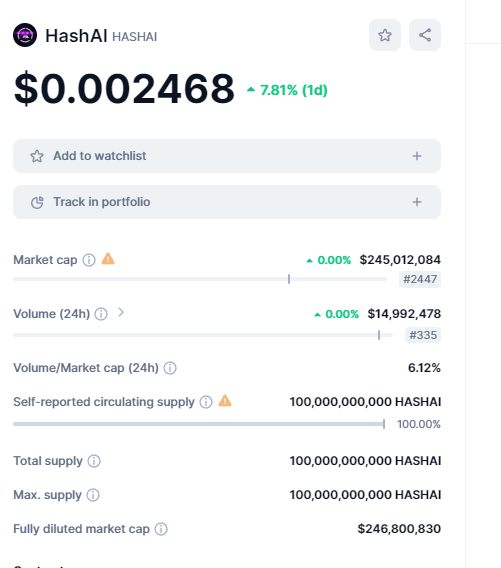This screenshot has width=501, height=568.
Task: Open Fully diluted market cap info icon
Action: point(161,529)
